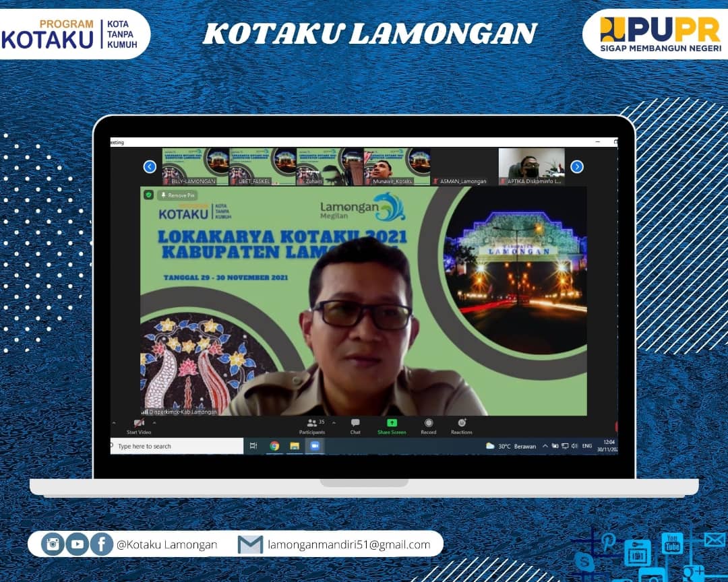Open the Reactions menu

pyautogui.click(x=462, y=426)
